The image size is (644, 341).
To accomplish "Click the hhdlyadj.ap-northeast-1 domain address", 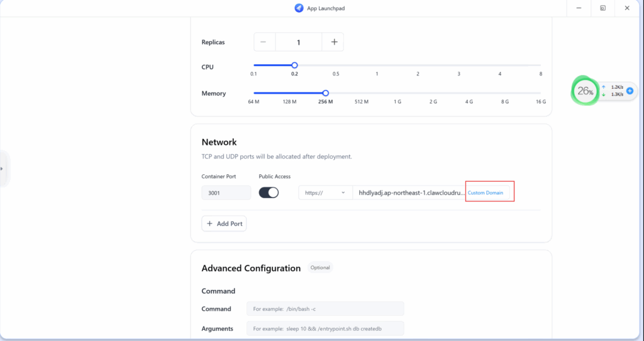I will pos(412,193).
